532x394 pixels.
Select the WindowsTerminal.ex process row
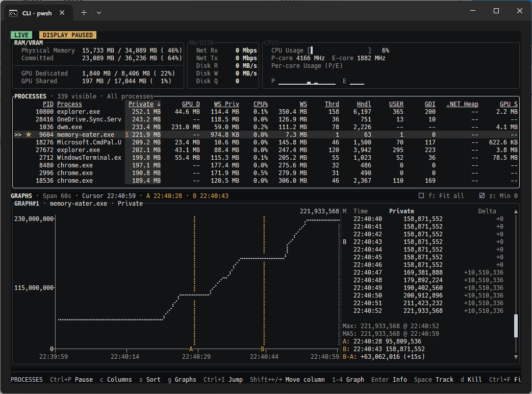click(266, 158)
